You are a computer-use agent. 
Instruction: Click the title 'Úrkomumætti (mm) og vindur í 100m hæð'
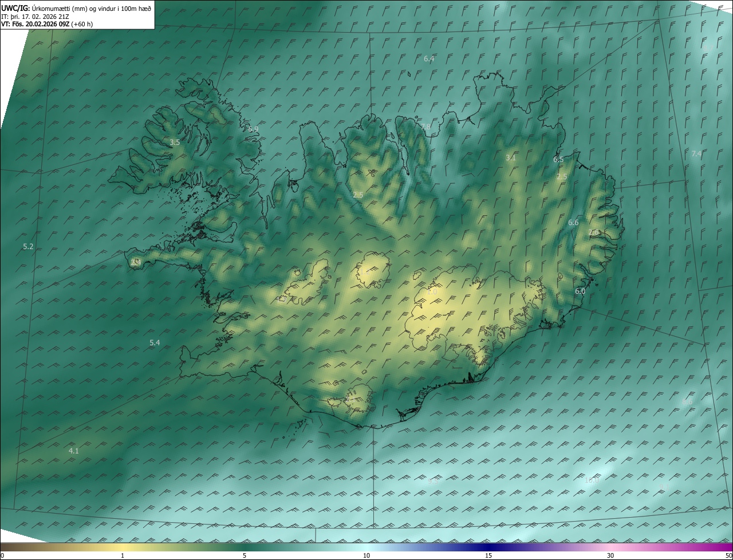pos(91,7)
